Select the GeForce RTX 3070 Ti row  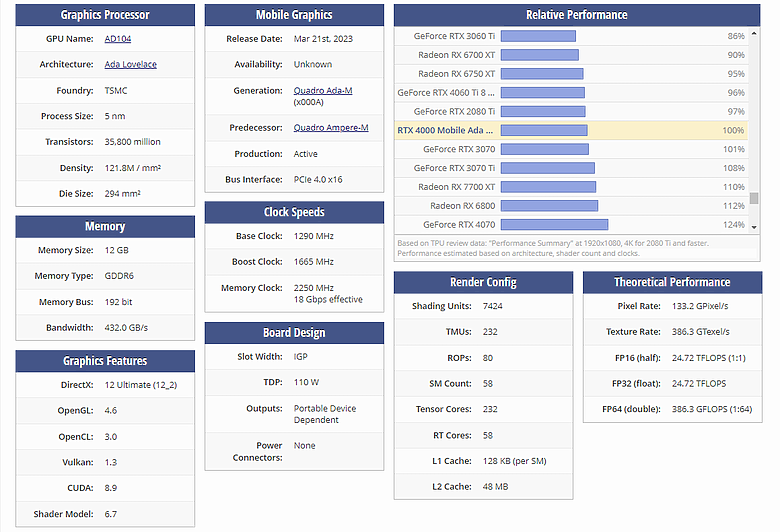[x=571, y=168]
